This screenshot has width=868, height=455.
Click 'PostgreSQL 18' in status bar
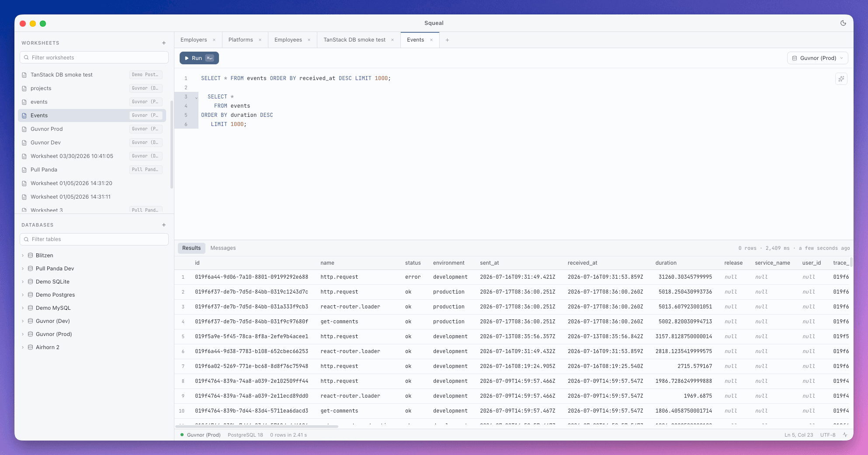tap(245, 435)
